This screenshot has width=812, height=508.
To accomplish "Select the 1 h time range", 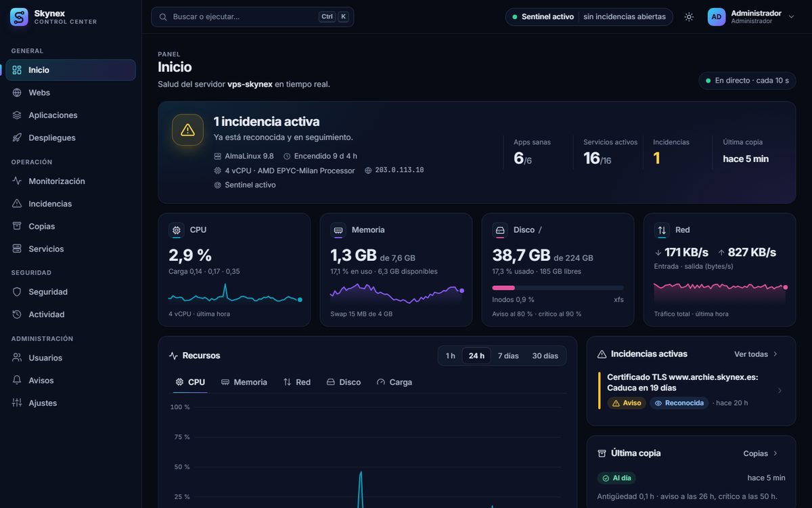I will coord(450,356).
